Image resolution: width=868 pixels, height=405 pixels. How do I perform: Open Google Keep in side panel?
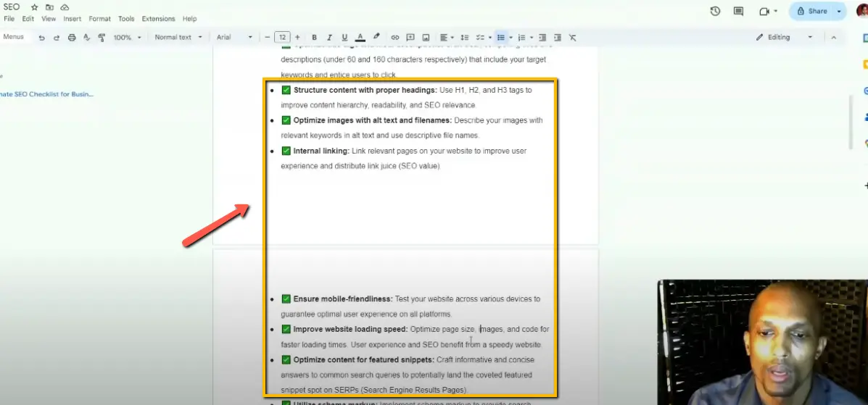click(x=865, y=64)
